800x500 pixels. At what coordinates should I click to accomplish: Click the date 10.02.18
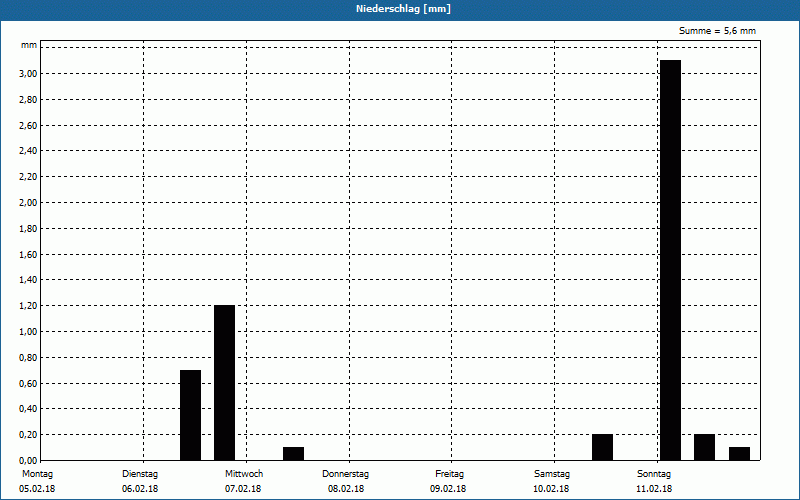[x=551, y=489]
